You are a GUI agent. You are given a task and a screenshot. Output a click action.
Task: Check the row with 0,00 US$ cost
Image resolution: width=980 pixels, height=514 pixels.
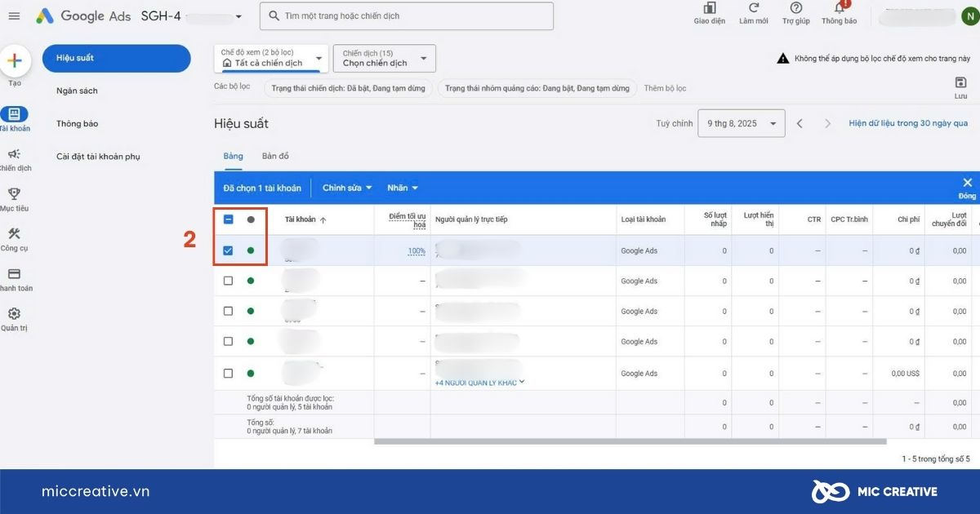pyautogui.click(x=228, y=373)
